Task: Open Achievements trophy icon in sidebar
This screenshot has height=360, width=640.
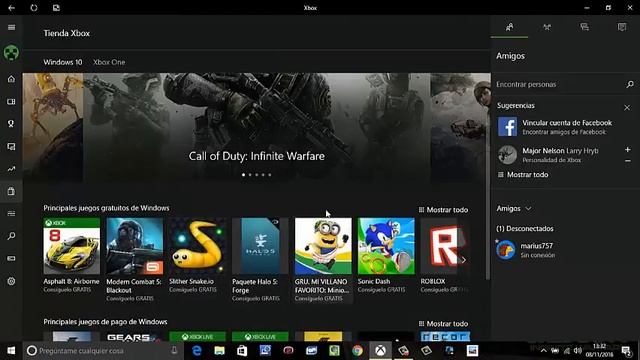Action: (x=11, y=124)
